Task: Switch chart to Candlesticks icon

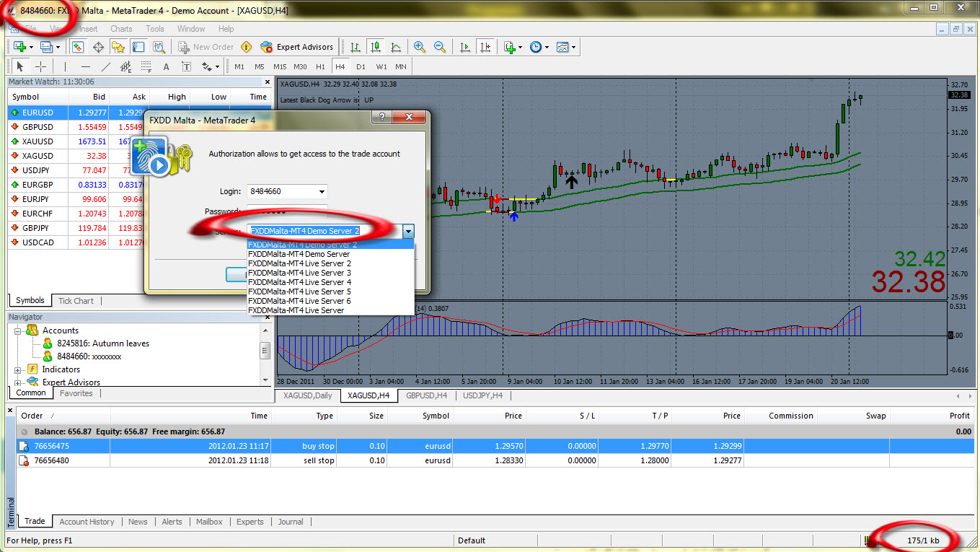Action: point(376,47)
